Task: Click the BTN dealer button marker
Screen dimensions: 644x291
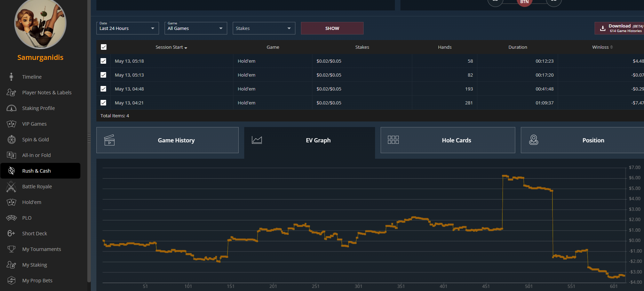Action: (524, 2)
